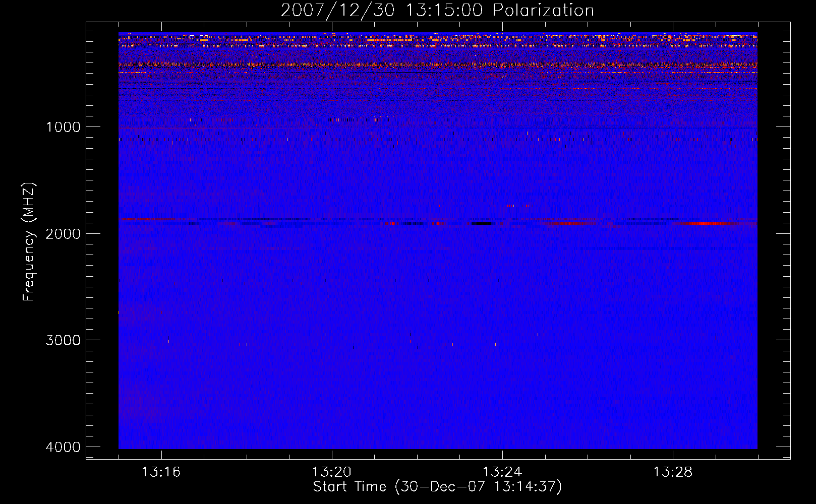Click the 'Start Time (30-Dec-07 13:14:37)' label

(437, 487)
